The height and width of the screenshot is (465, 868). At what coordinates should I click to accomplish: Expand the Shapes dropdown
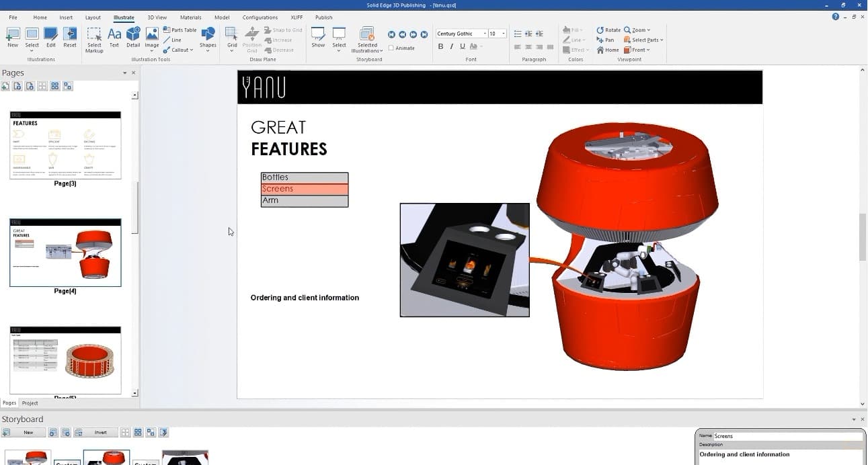208,50
